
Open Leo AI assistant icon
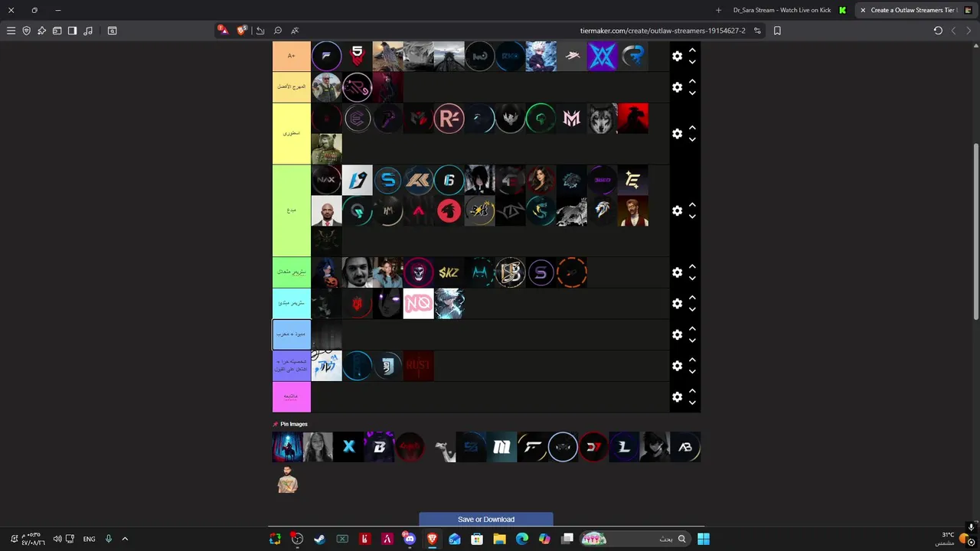41,31
